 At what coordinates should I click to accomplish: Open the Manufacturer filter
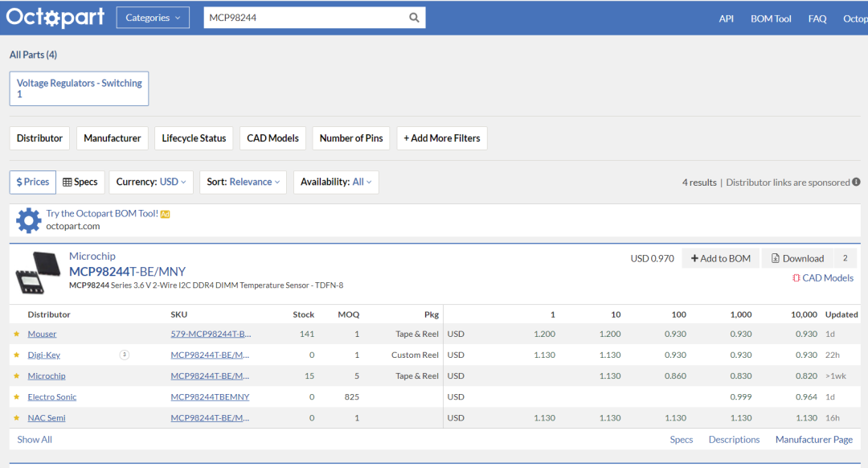pyautogui.click(x=113, y=138)
